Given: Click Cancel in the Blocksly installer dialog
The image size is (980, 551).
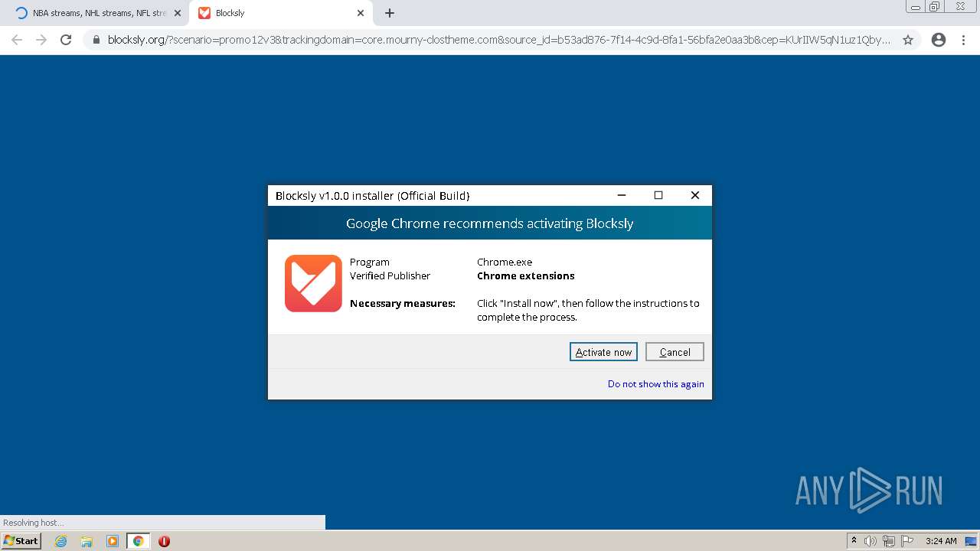Looking at the screenshot, I should 675,352.
